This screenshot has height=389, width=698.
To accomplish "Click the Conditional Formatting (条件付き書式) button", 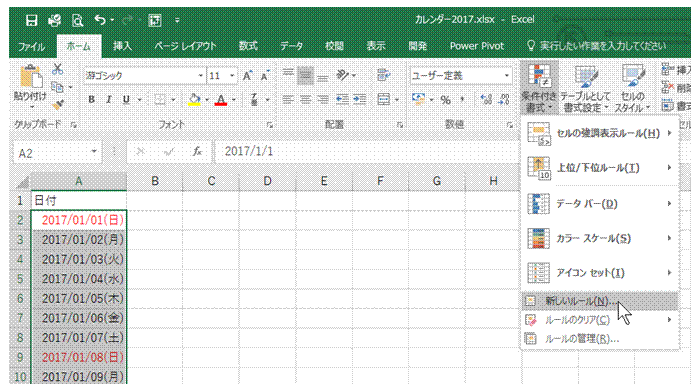I will tap(539, 88).
